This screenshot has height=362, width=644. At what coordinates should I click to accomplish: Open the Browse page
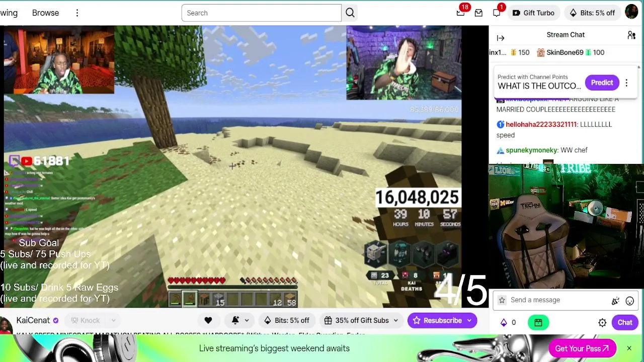pos(45,13)
